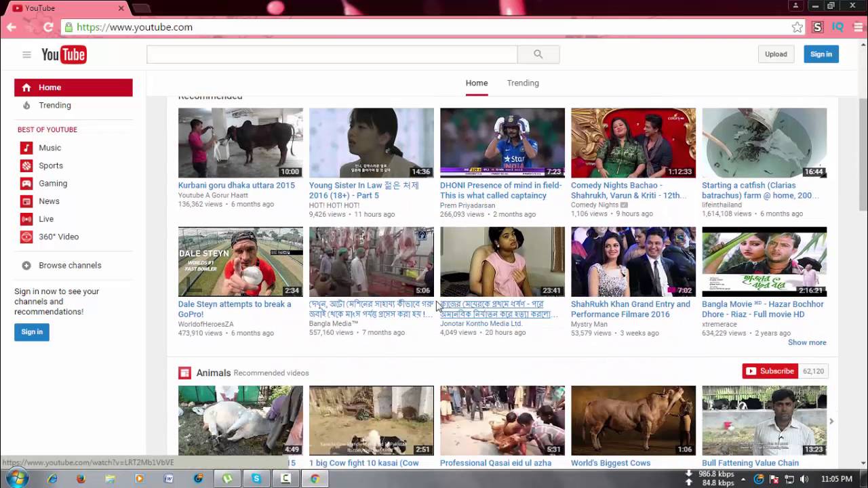Click the search magnifier button
868x488 pixels.
(x=538, y=54)
